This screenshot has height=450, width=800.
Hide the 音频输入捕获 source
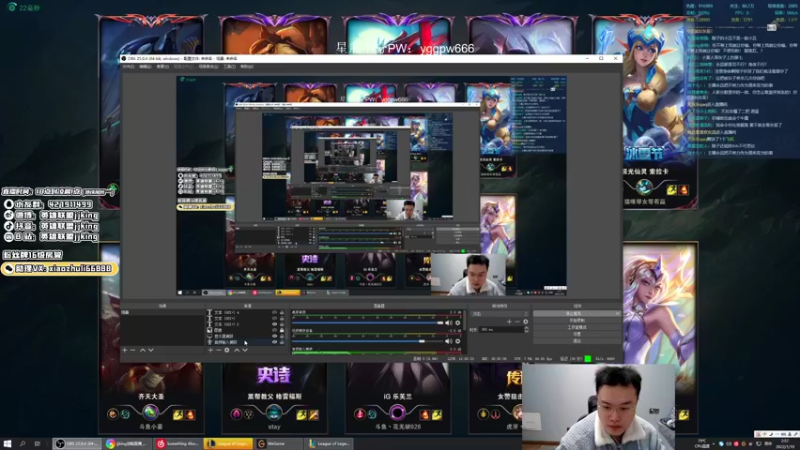pyautogui.click(x=274, y=342)
